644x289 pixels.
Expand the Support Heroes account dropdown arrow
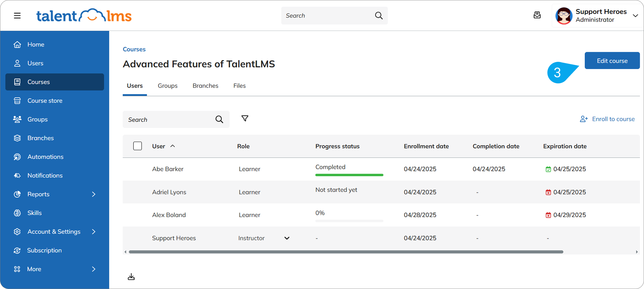(x=635, y=16)
